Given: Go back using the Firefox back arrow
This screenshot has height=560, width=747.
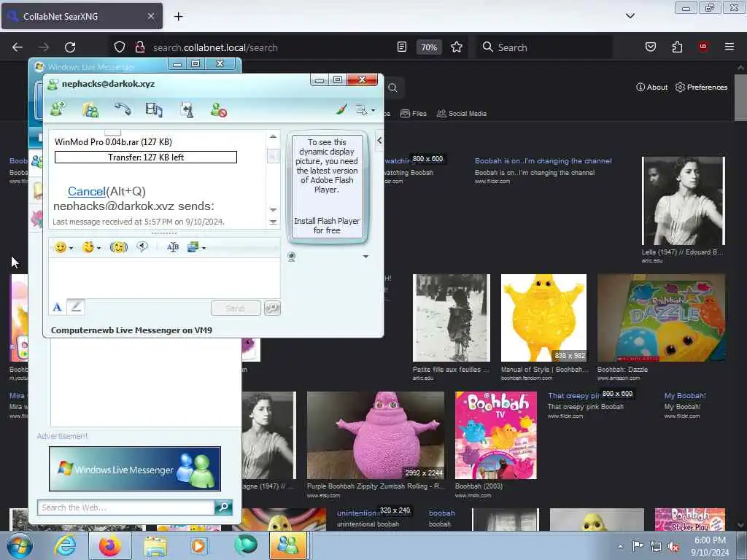Looking at the screenshot, I should (x=18, y=47).
